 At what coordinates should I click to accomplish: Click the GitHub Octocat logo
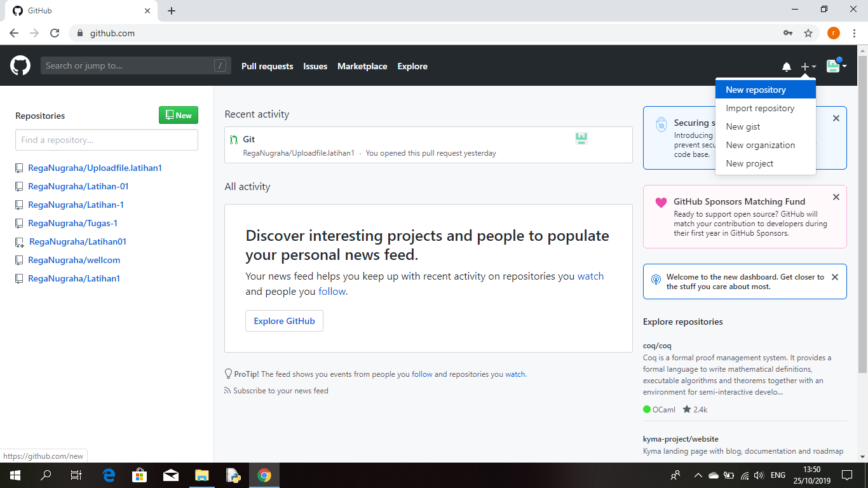click(x=20, y=65)
